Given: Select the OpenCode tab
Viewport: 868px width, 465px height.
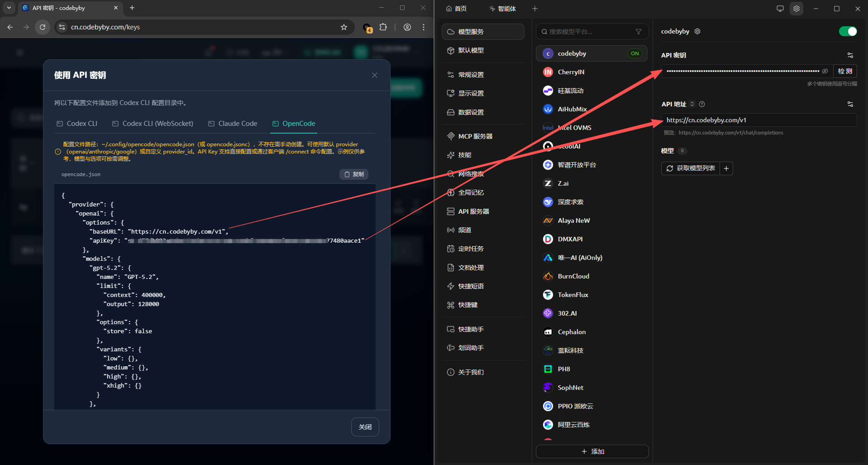Looking at the screenshot, I should [x=294, y=124].
